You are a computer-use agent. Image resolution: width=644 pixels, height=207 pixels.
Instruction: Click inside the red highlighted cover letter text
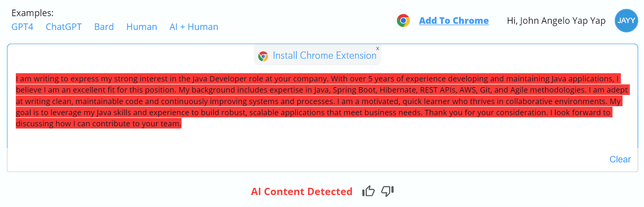(x=322, y=101)
